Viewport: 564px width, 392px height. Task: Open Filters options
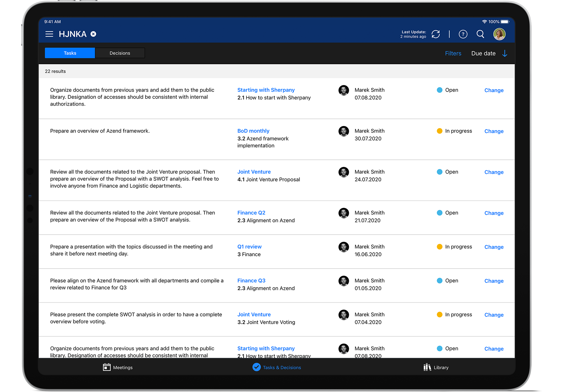[x=453, y=53]
